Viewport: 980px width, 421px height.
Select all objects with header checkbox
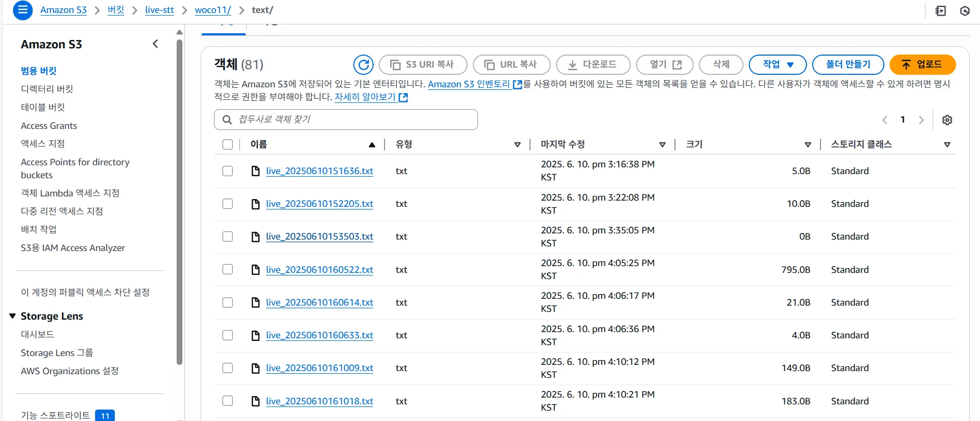point(228,144)
